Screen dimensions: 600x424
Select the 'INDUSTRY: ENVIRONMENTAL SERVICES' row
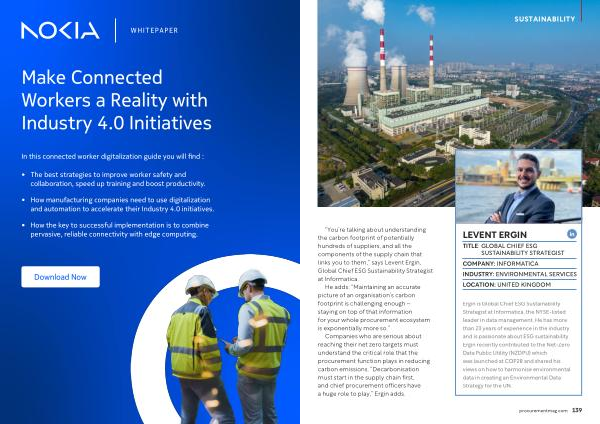click(519, 274)
